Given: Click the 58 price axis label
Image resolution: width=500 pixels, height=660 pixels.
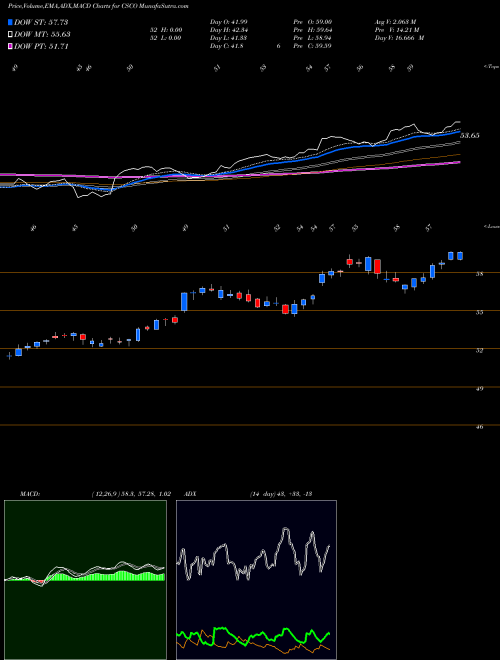Looking at the screenshot, I should point(479,274).
